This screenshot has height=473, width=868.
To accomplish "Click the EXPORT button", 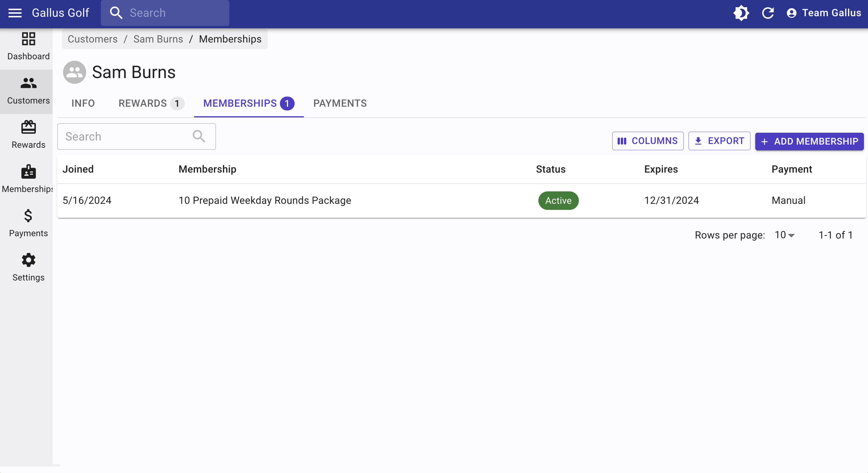I will tap(719, 141).
